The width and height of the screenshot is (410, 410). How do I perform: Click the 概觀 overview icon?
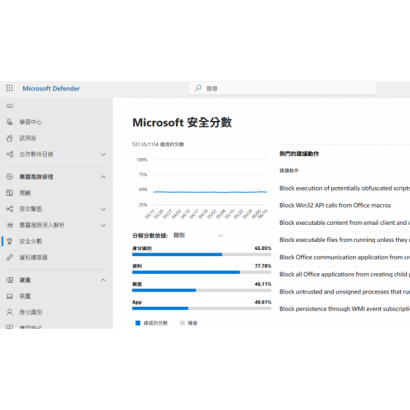click(10, 193)
